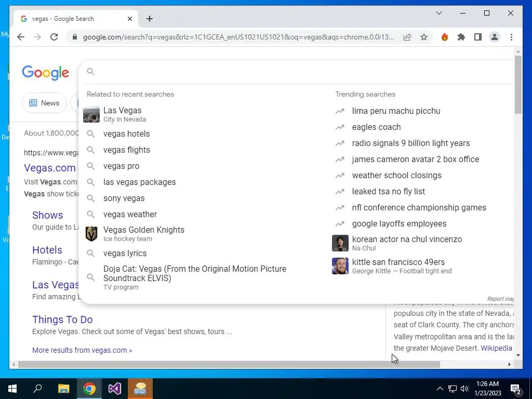Screen dimensions: 532x399
Task: Open the Shows sitelink
Action: pyautogui.click(x=47, y=215)
